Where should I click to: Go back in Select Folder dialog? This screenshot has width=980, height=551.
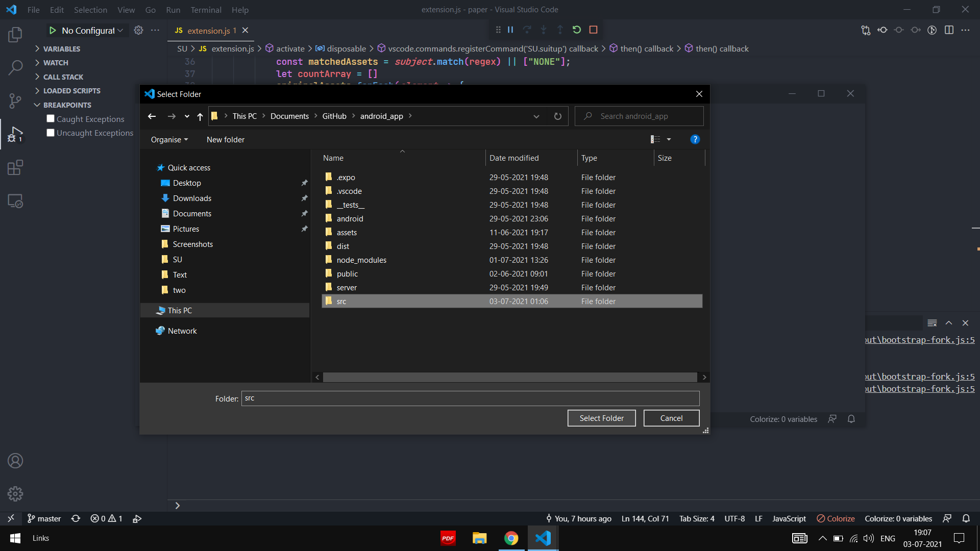pyautogui.click(x=152, y=116)
